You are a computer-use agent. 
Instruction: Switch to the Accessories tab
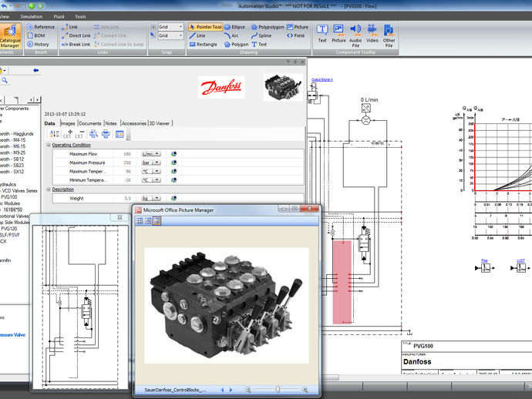134,123
